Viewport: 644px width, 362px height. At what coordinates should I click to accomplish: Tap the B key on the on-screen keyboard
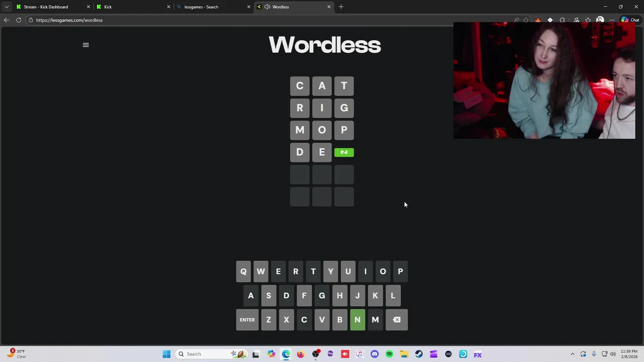(x=340, y=320)
